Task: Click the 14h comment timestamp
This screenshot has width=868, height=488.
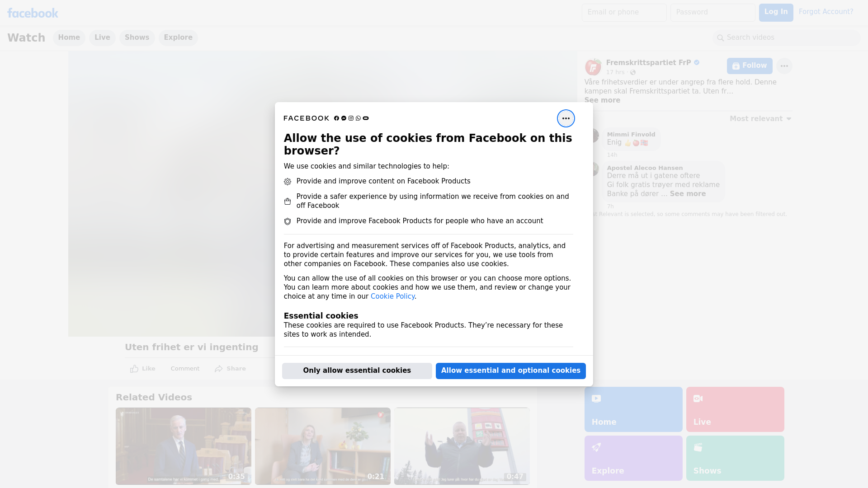Action: coord(612,155)
